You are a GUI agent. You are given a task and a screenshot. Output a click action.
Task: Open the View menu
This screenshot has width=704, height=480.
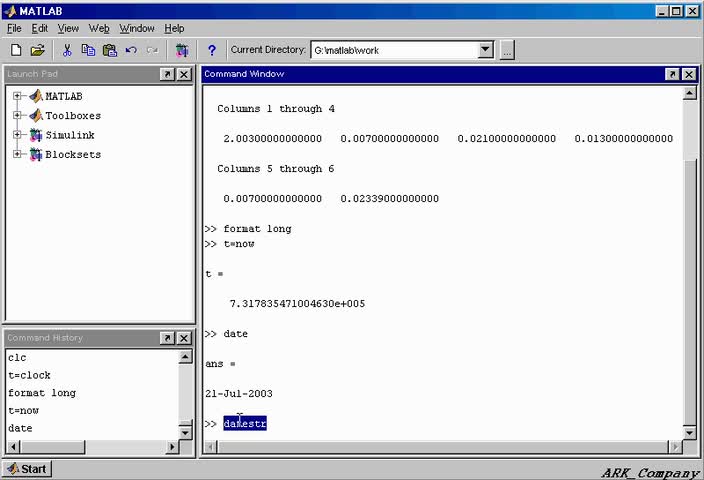[68, 28]
